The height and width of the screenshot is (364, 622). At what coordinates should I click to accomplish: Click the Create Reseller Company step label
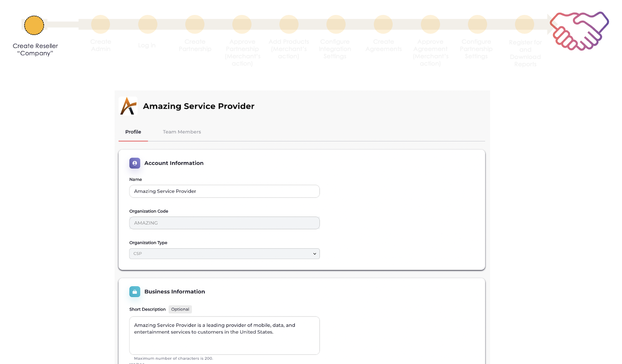coord(35,49)
